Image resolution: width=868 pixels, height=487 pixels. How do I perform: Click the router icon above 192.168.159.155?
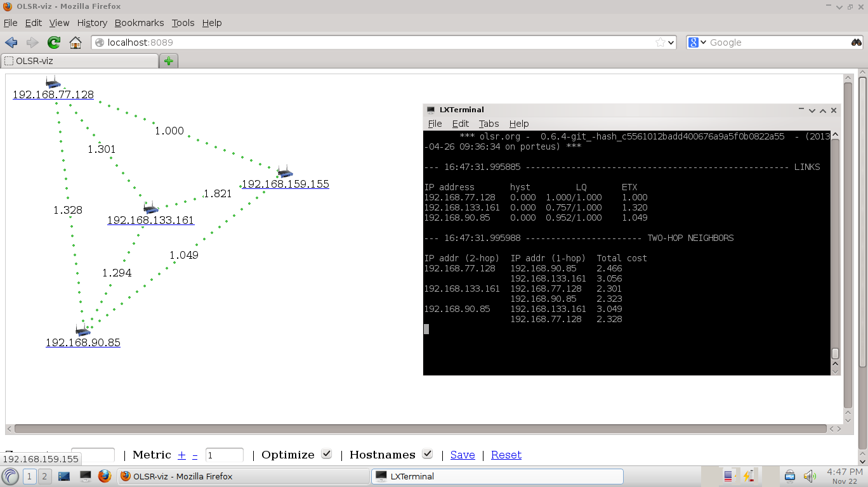tap(285, 172)
